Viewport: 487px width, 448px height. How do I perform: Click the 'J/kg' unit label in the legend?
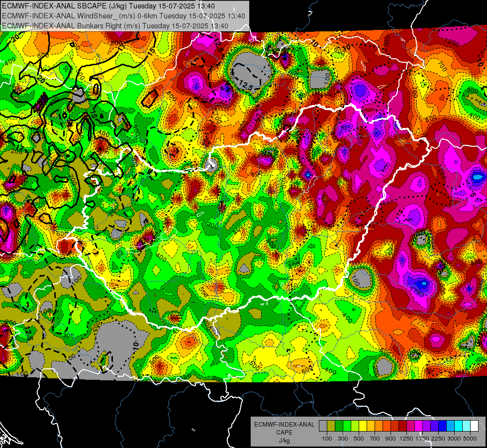coord(284,441)
